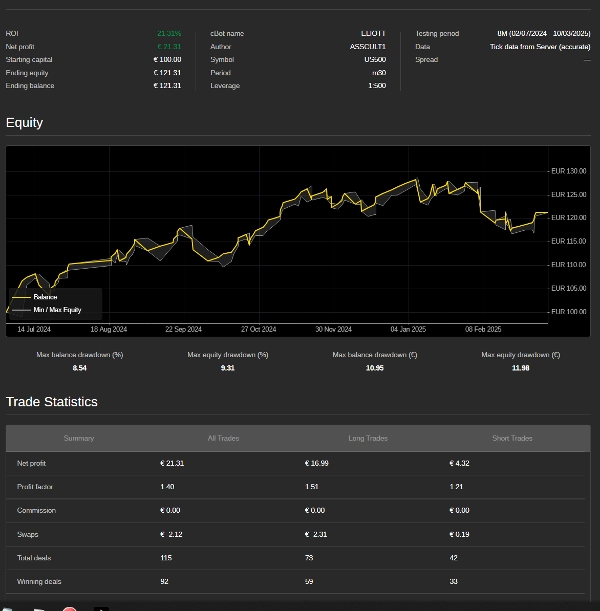The width and height of the screenshot is (600, 611).
Task: Click the EUR 125.00 axis label
Action: point(568,194)
